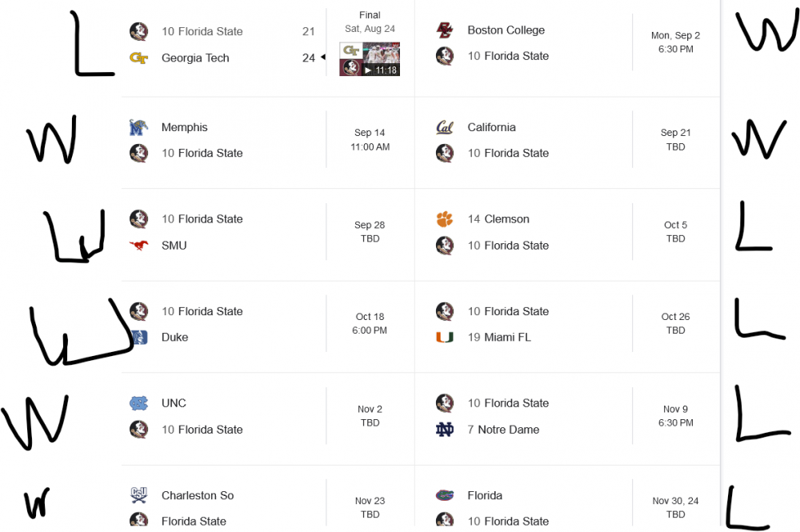Click the UNC Tar Heels logo
This screenshot has height=532, width=800.
pyautogui.click(x=139, y=403)
